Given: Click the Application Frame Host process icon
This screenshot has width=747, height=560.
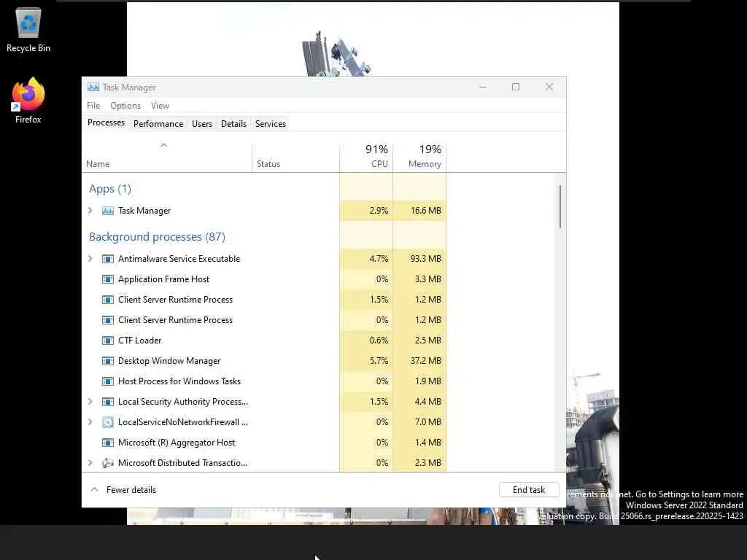Looking at the screenshot, I should click(108, 279).
